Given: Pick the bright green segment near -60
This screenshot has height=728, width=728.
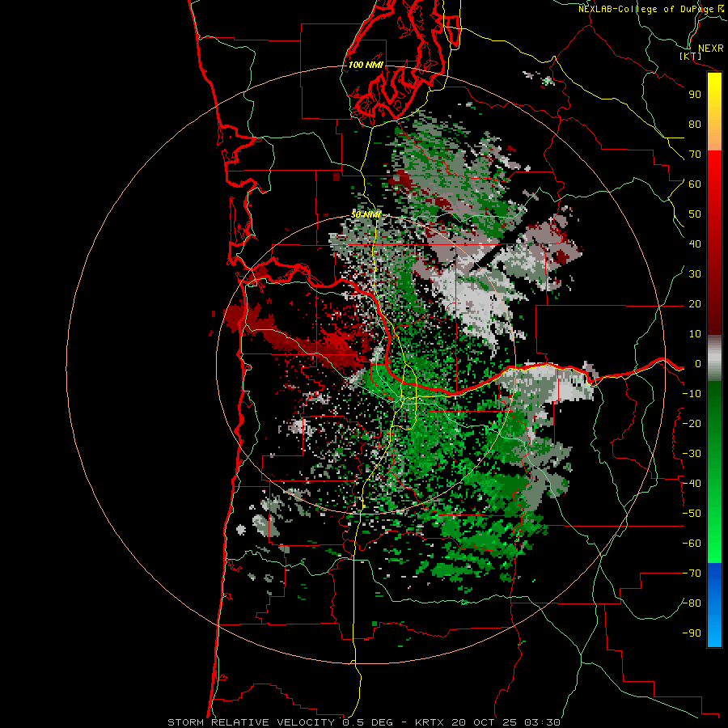Looking at the screenshot, I should tap(714, 545).
